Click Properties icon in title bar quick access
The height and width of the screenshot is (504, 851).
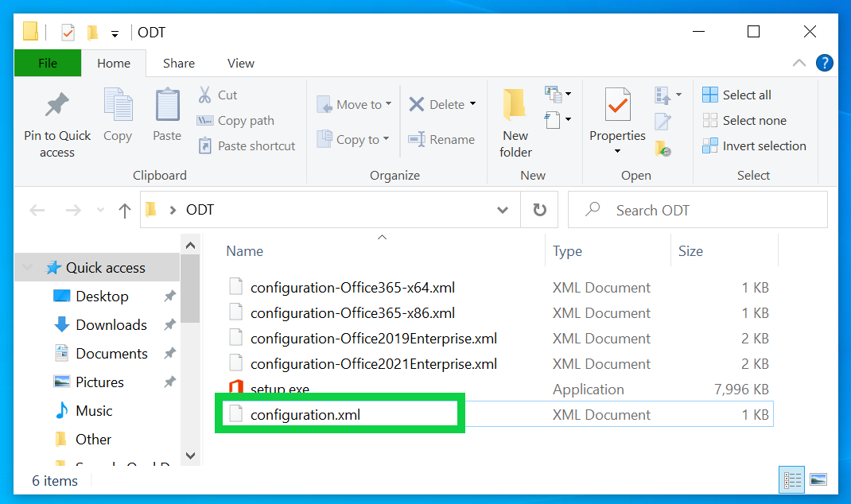pyautogui.click(x=68, y=33)
